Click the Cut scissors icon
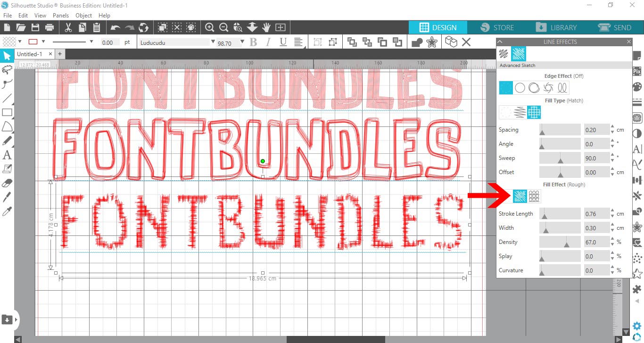 click(68, 27)
